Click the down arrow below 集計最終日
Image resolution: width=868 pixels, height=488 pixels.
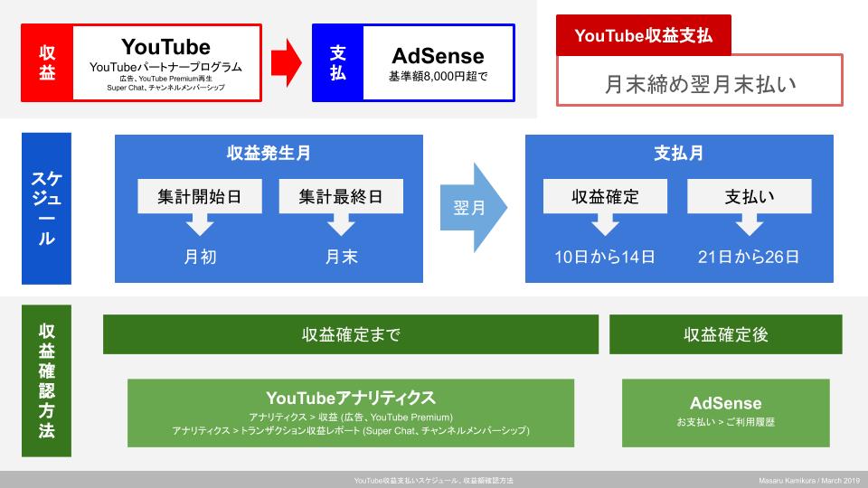click(341, 225)
